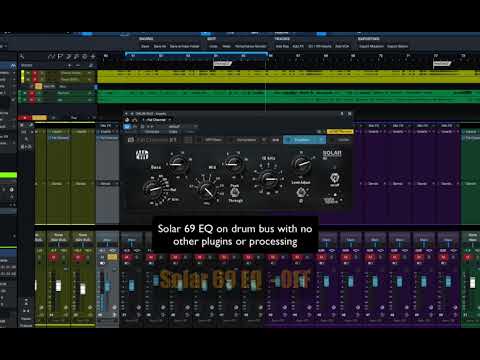This screenshot has height=360, width=480.
Task: Click the Solar logo in the plugin
Action: [332, 154]
